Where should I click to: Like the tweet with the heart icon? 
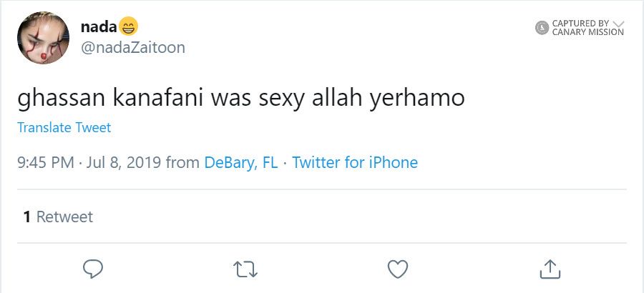(x=397, y=268)
